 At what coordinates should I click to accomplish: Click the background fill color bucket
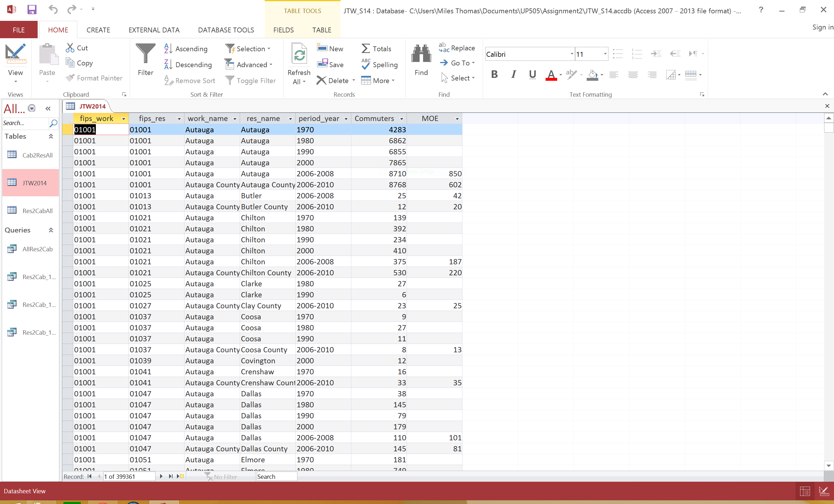click(592, 75)
